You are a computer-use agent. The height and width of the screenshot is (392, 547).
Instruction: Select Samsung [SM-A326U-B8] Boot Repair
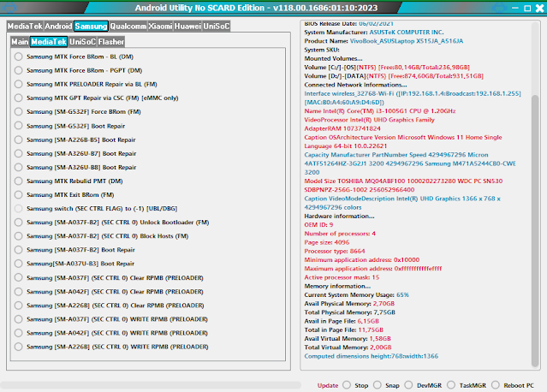19,167
